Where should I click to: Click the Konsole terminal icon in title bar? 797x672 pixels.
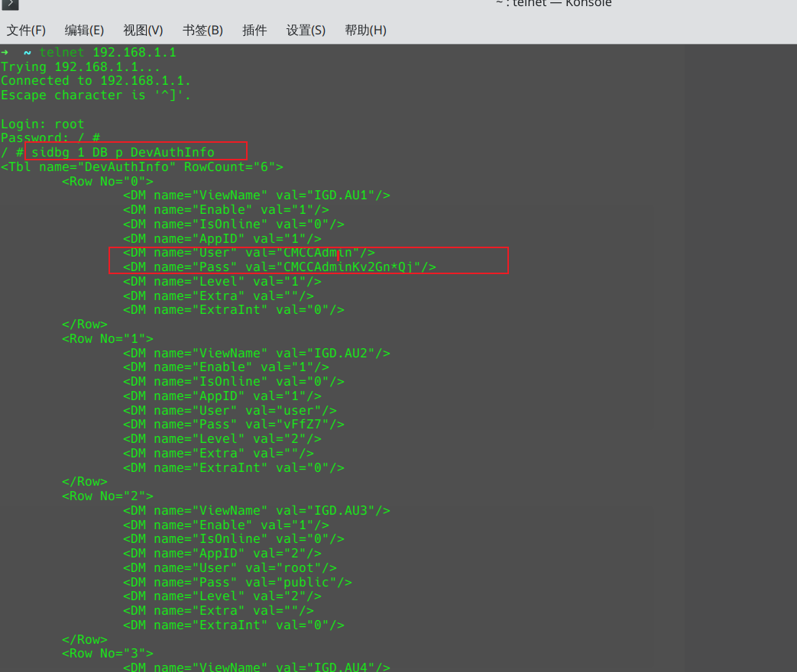click(x=11, y=4)
